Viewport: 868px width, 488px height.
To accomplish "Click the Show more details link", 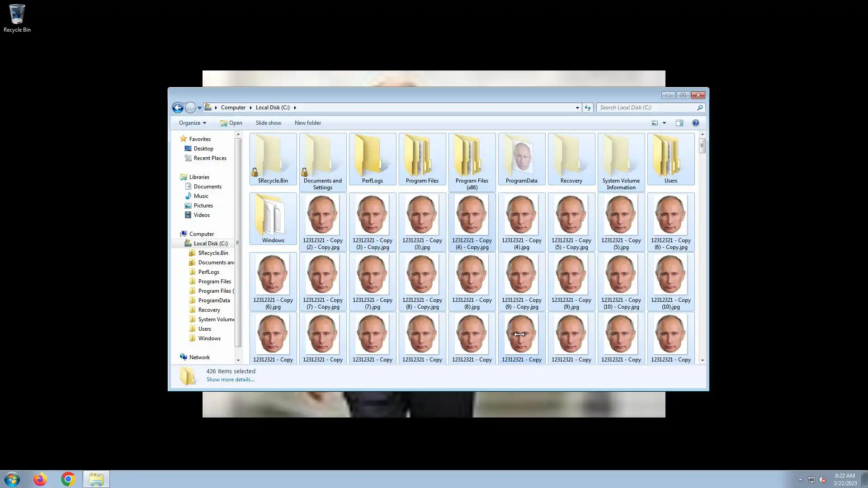I will tap(230, 380).
